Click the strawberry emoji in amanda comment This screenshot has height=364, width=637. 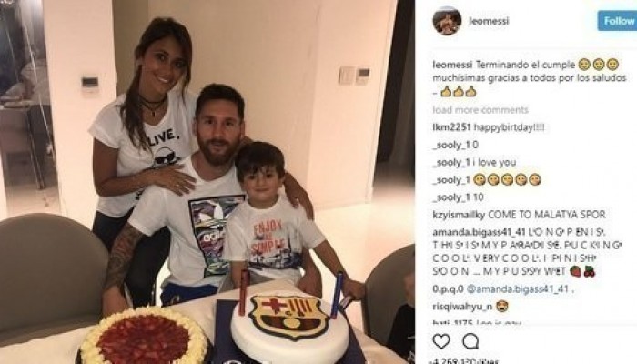[575, 271]
